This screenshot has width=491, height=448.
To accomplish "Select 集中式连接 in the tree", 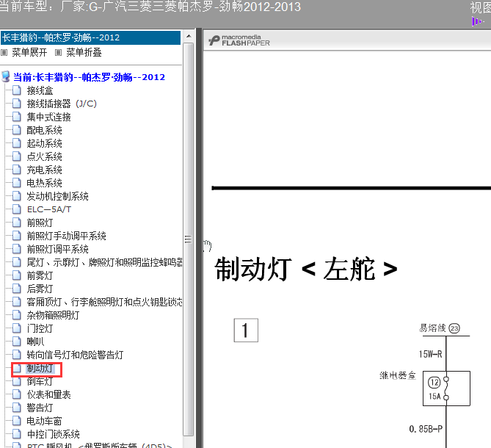I will (x=48, y=118).
